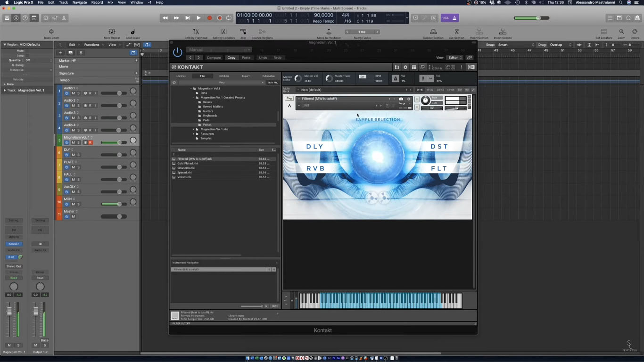644x362 pixels.
Task: Open the Colors palette icon
Action: 635,32
